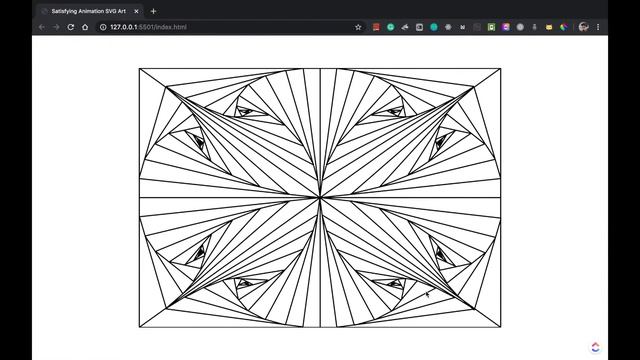View site information icon beside URL
Screen dimensions: 640x360
point(103,27)
